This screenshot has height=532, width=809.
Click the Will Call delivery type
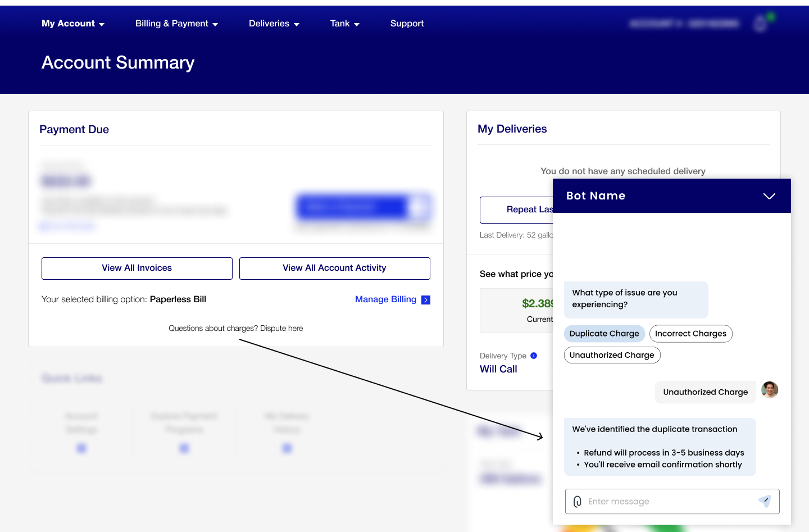(x=498, y=369)
